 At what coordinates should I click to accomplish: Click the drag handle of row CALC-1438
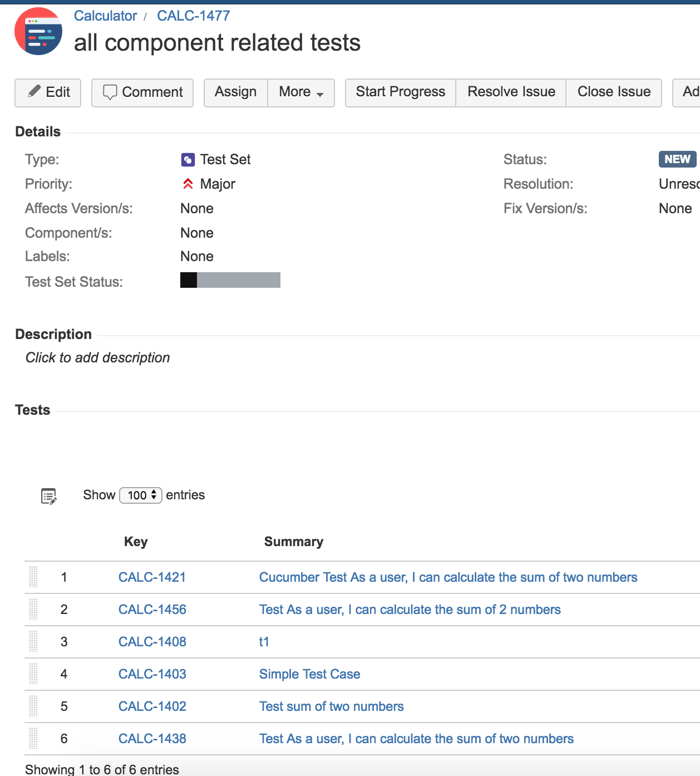tap(33, 739)
